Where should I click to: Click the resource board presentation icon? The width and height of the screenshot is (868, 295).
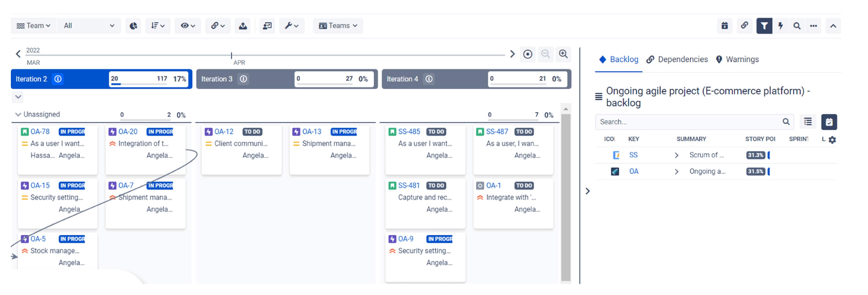(267, 26)
